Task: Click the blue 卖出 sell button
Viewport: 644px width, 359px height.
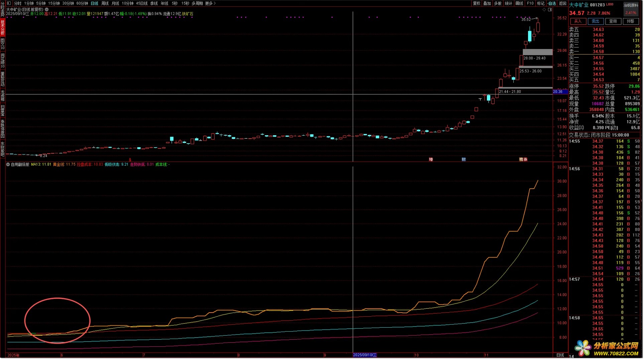Action: tap(596, 21)
